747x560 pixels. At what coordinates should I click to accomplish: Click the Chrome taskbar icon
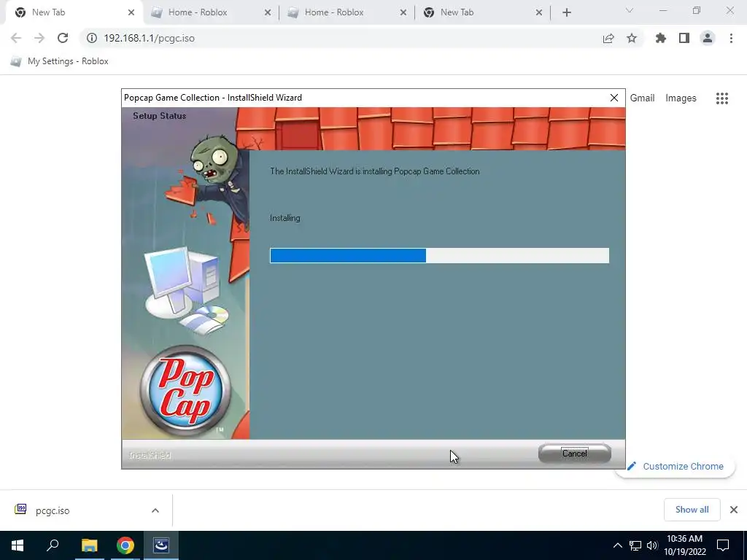[x=125, y=545]
